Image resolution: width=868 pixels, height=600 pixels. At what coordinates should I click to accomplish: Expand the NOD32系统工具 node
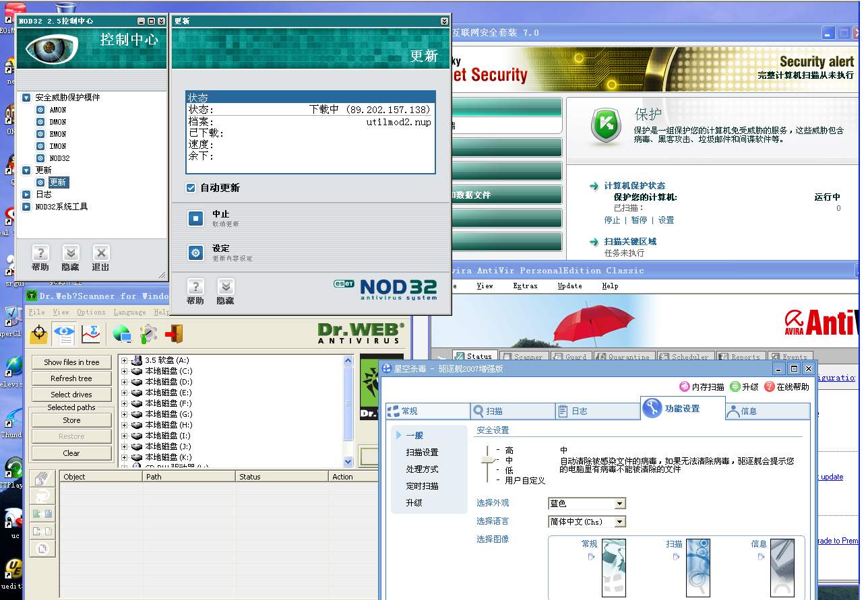(x=26, y=207)
